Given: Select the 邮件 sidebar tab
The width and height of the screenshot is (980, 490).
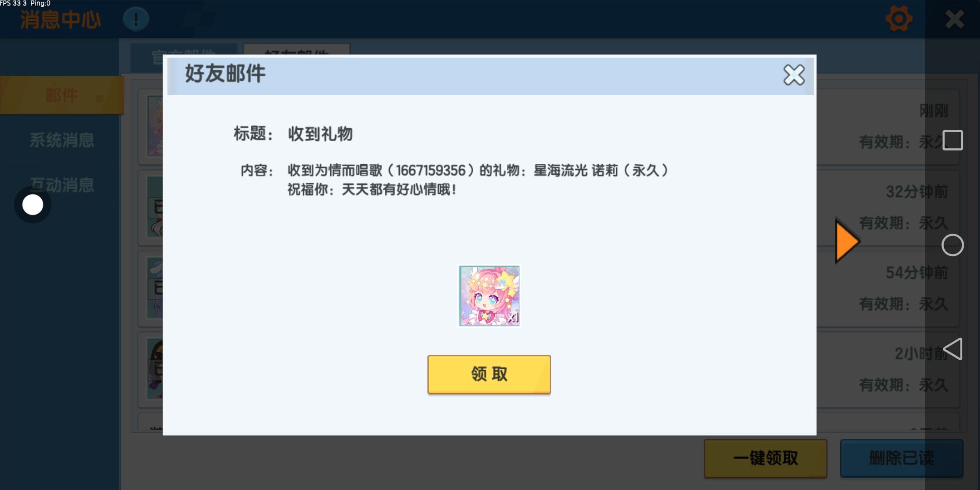Looking at the screenshot, I should (62, 95).
